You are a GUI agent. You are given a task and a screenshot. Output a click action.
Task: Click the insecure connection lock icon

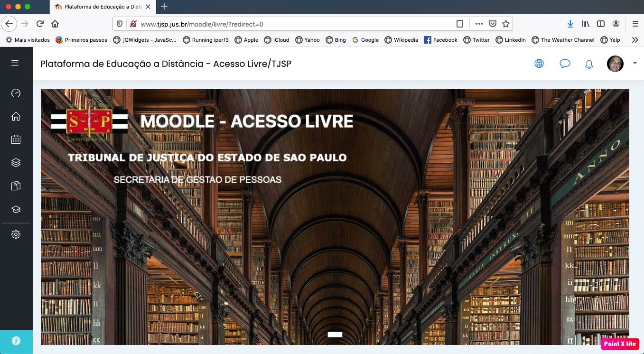click(133, 24)
